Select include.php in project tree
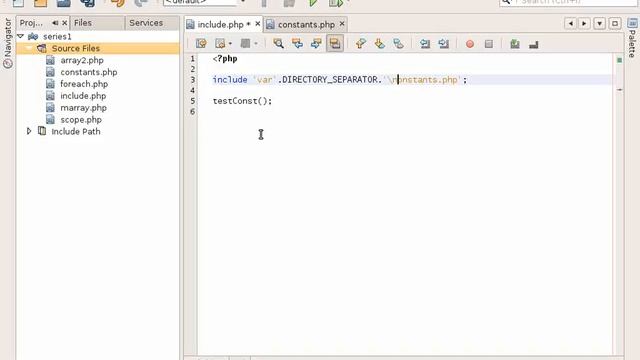 coord(83,96)
